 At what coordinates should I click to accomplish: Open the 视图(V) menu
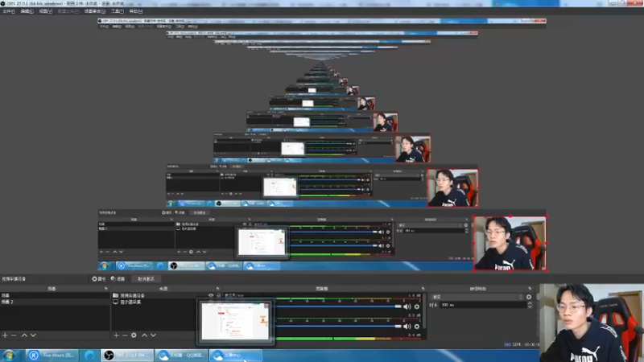(x=46, y=11)
